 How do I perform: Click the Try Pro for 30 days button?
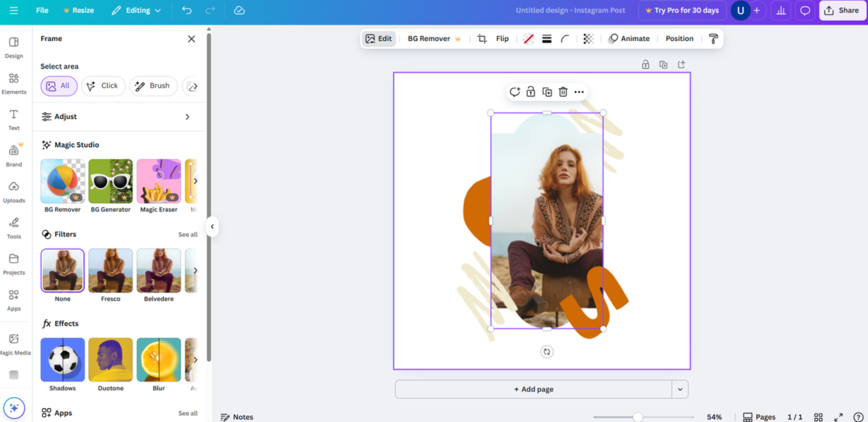[682, 10]
